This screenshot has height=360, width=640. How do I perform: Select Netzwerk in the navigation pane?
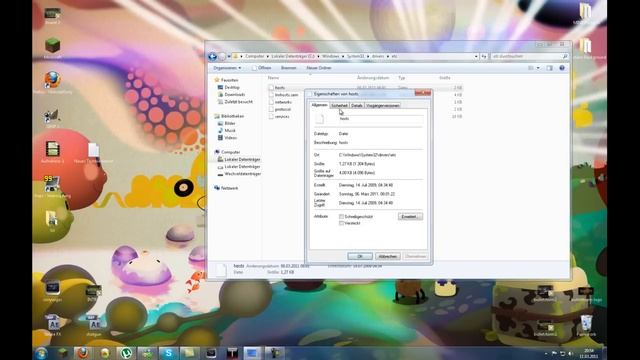click(229, 188)
